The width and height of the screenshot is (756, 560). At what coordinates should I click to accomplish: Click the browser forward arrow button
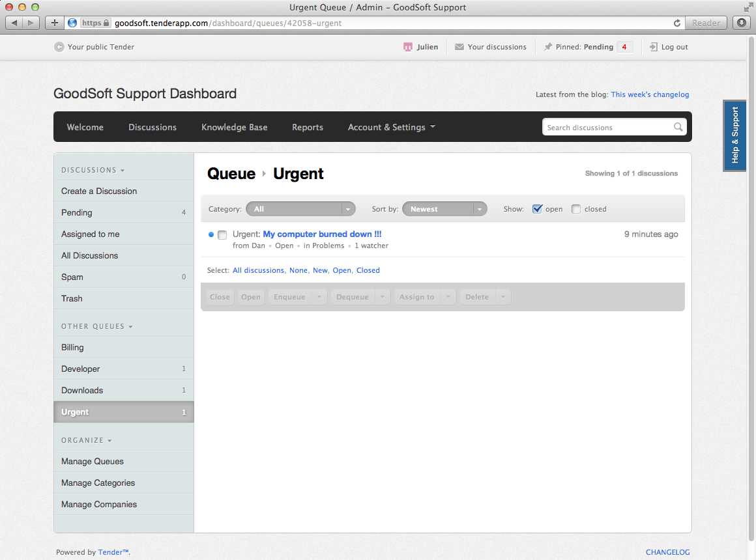click(x=31, y=23)
